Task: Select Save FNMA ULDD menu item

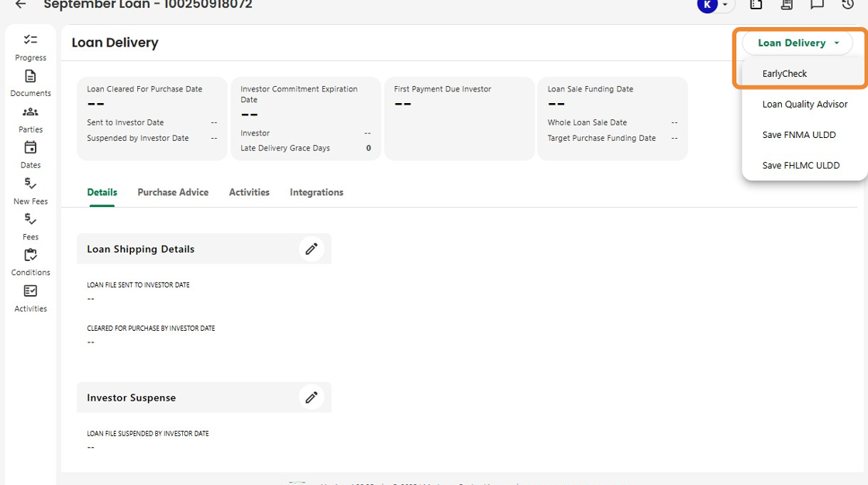Action: click(799, 135)
